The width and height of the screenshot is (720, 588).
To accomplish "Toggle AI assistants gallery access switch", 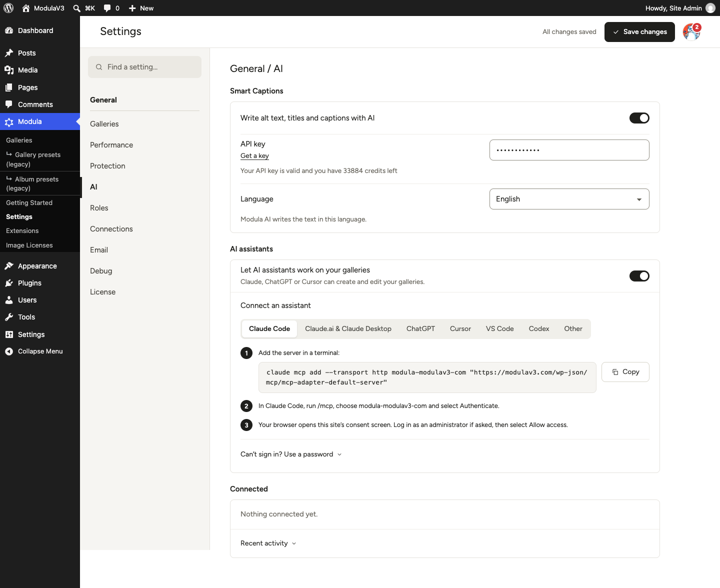I will pyautogui.click(x=639, y=276).
